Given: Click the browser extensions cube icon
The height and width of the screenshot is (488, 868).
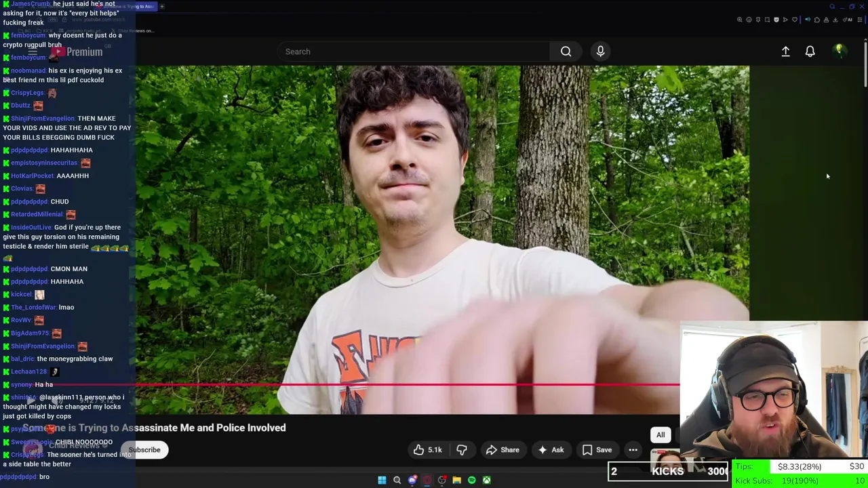Looking at the screenshot, I should tap(817, 20).
